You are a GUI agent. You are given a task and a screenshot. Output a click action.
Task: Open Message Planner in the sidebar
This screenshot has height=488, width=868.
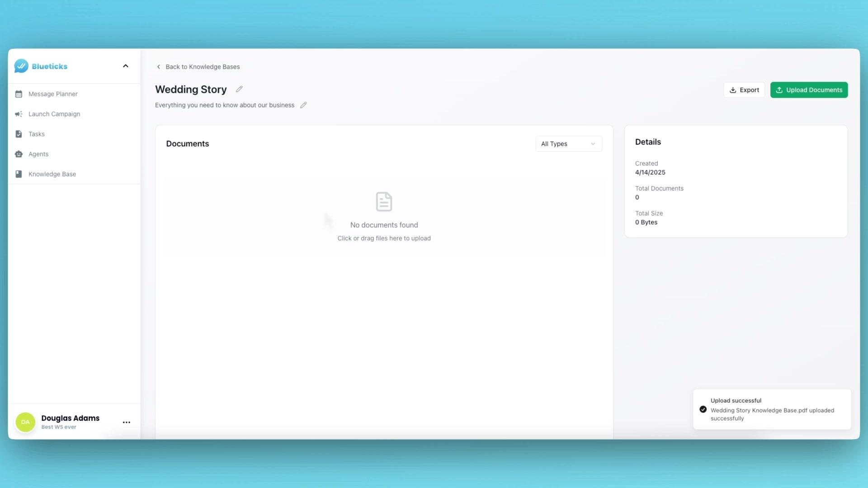[53, 94]
